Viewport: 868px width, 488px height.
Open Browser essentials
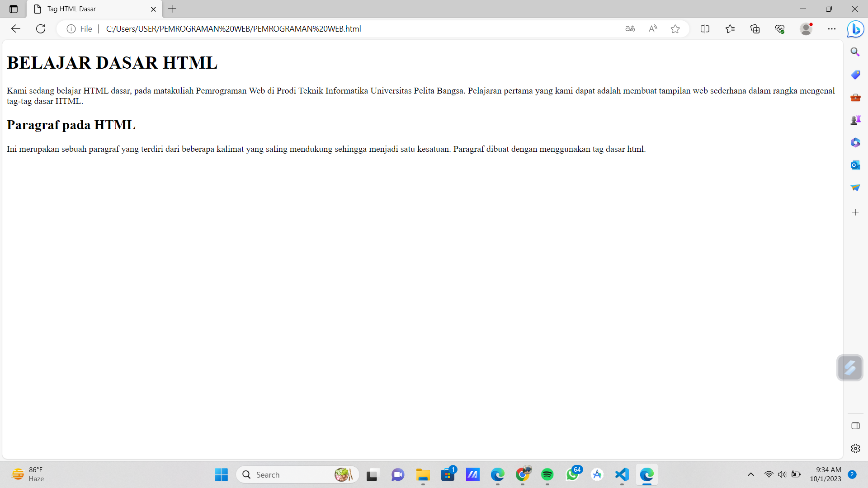click(780, 28)
